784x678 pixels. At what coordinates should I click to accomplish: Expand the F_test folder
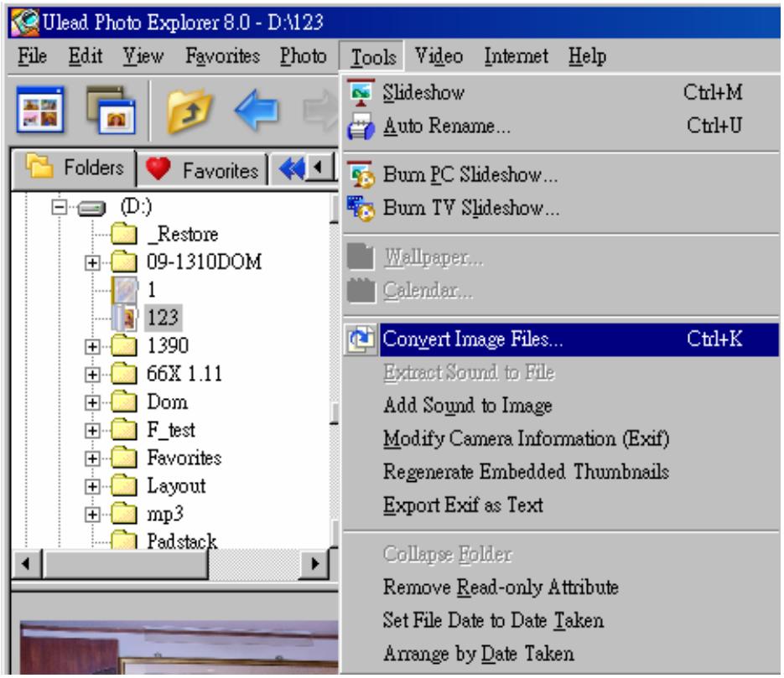[x=92, y=431]
